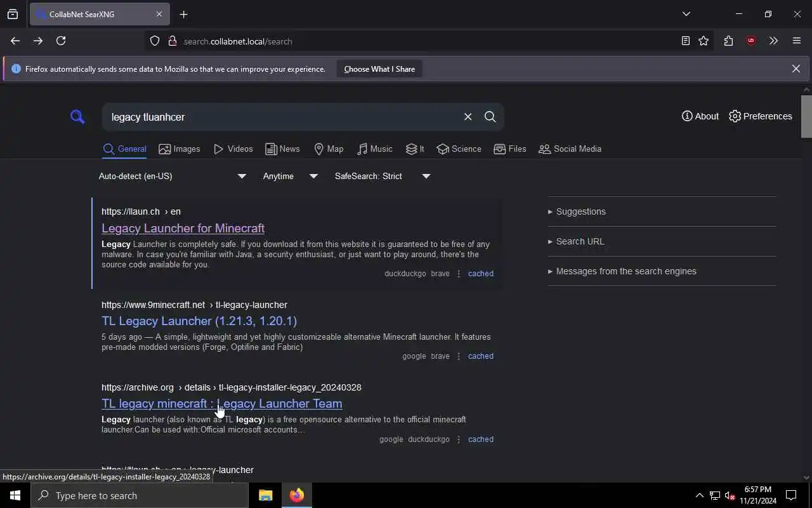The width and height of the screenshot is (812, 508).
Task: Click the network icon in system tray
Action: coord(715,495)
